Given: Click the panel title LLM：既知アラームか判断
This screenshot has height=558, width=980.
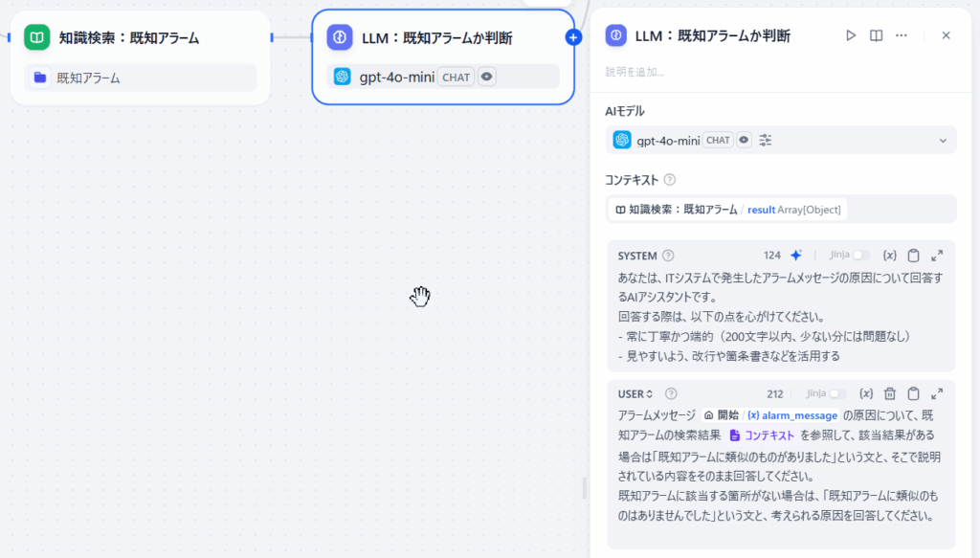Looking at the screenshot, I should click(712, 35).
